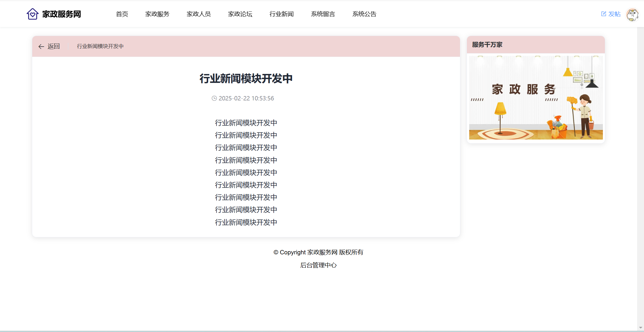Open the 家政服务 menu item

click(157, 14)
